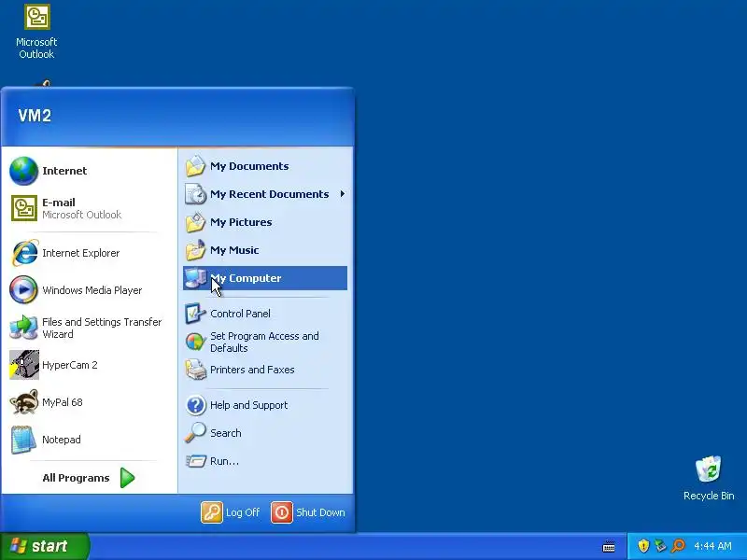Click the My Pictures folder icon

[195, 222]
